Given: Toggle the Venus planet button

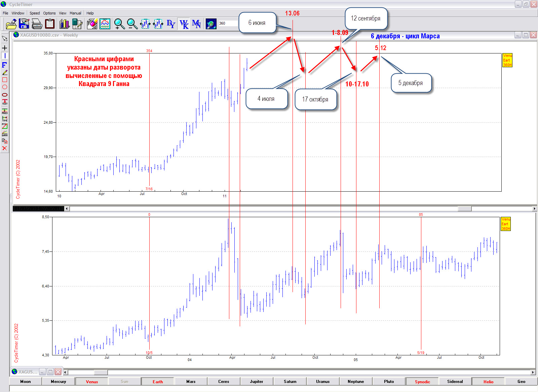Looking at the screenshot, I should click(x=92, y=382).
